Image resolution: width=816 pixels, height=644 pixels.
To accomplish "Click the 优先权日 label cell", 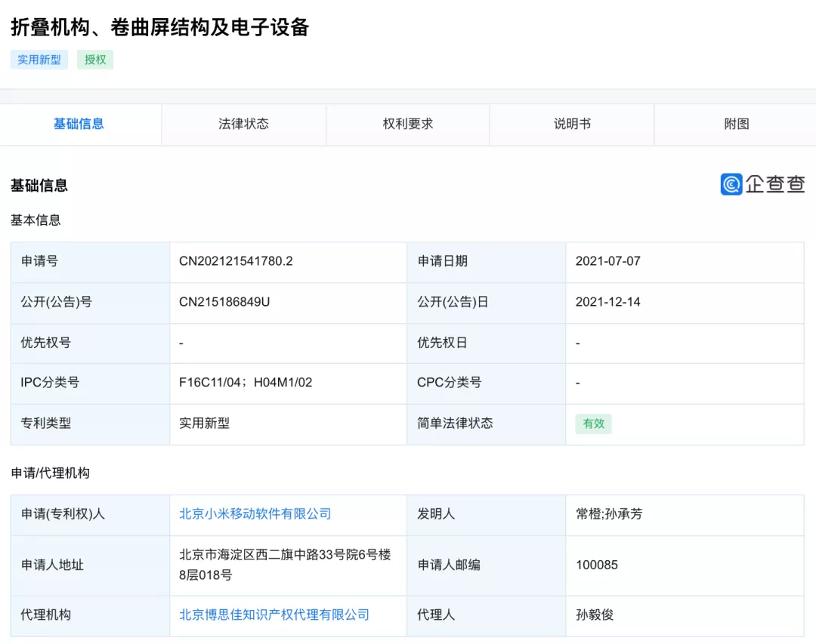I will click(x=486, y=343).
